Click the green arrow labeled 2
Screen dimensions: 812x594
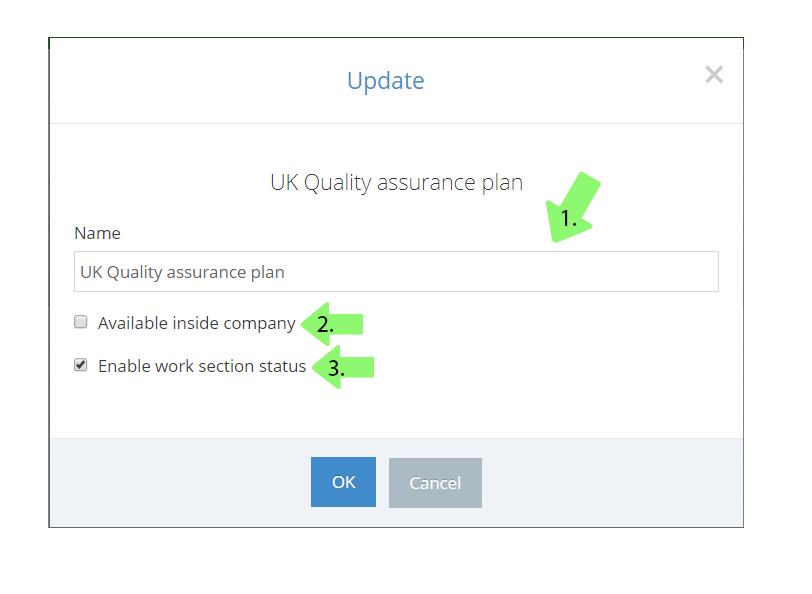point(332,324)
